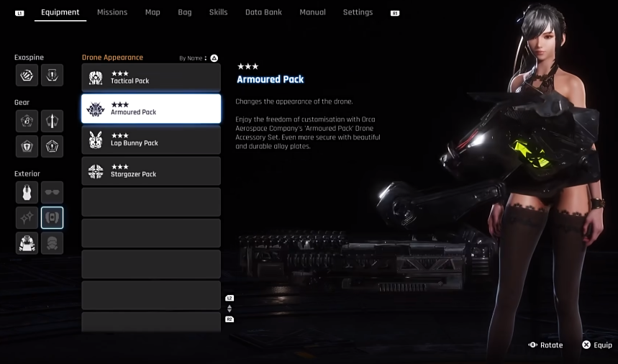Click the Armoured Pack title in details
Image resolution: width=618 pixels, height=364 pixels.
[271, 79]
